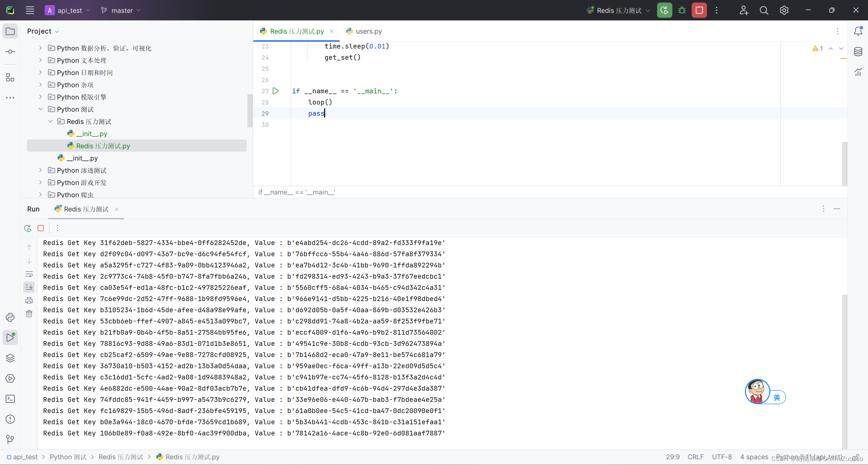Image resolution: width=868 pixels, height=465 pixels.
Task: Rerun the script in the Run panel
Action: pyautogui.click(x=28, y=228)
